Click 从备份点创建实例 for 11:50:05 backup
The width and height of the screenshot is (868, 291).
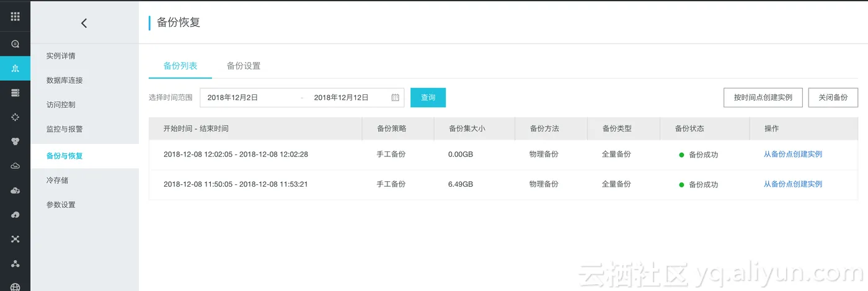pos(792,184)
